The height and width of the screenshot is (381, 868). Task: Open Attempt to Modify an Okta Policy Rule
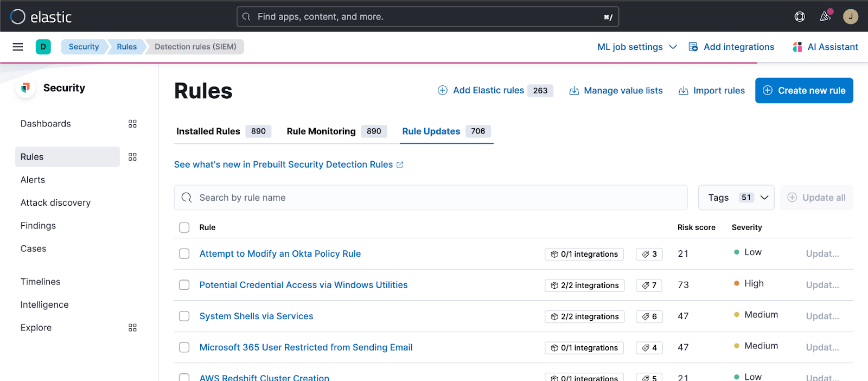click(x=280, y=253)
